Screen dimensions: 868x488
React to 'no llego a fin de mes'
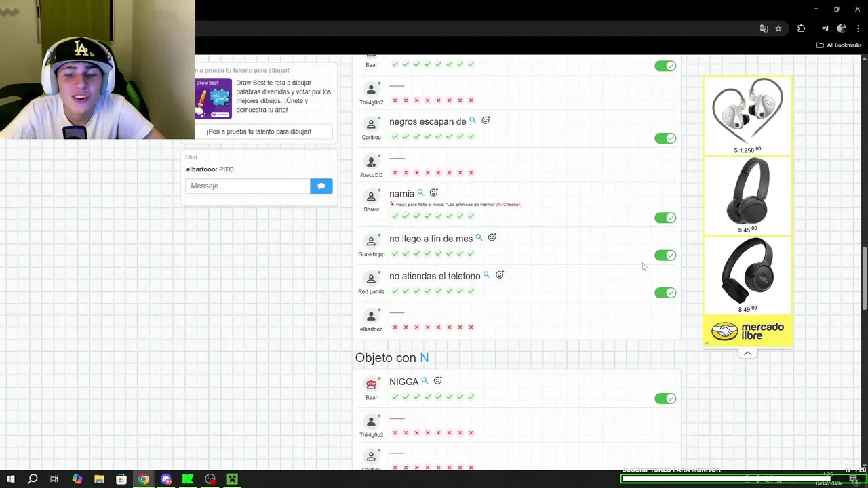coord(492,237)
